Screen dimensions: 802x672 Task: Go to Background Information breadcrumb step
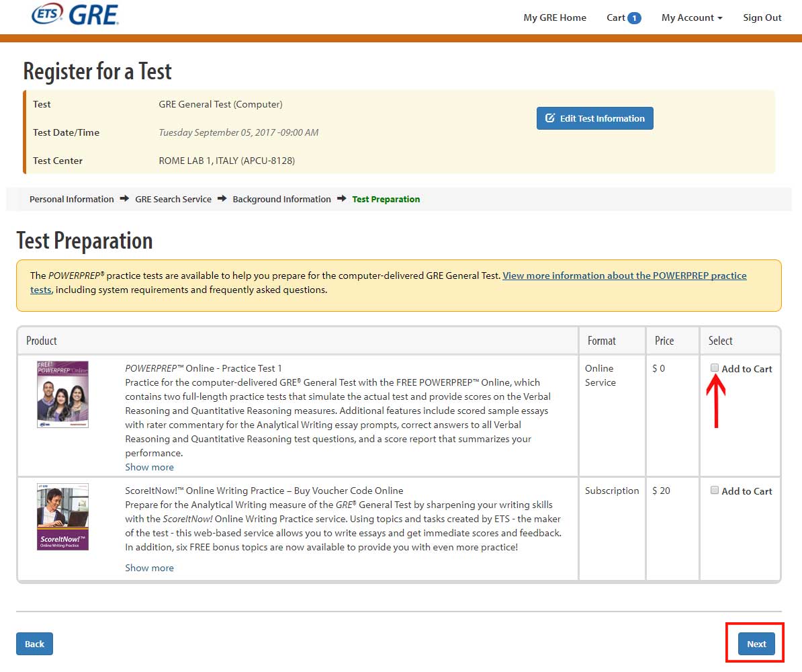point(281,199)
